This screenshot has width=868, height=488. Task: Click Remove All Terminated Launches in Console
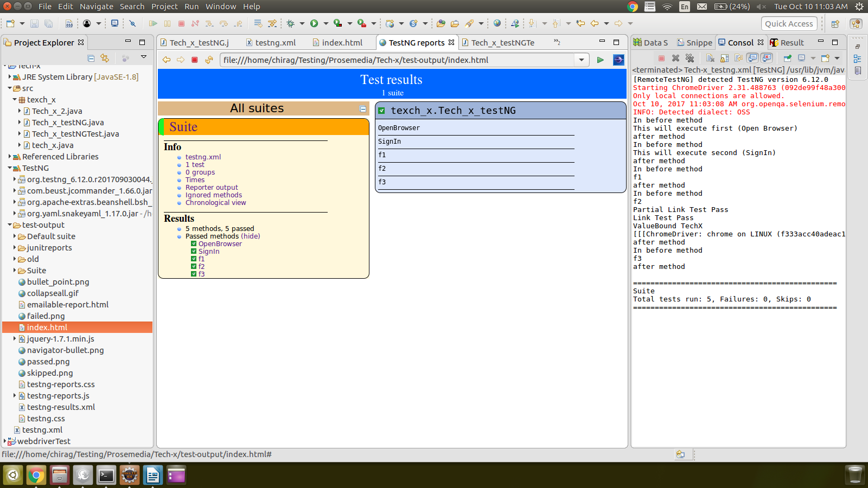coord(690,58)
